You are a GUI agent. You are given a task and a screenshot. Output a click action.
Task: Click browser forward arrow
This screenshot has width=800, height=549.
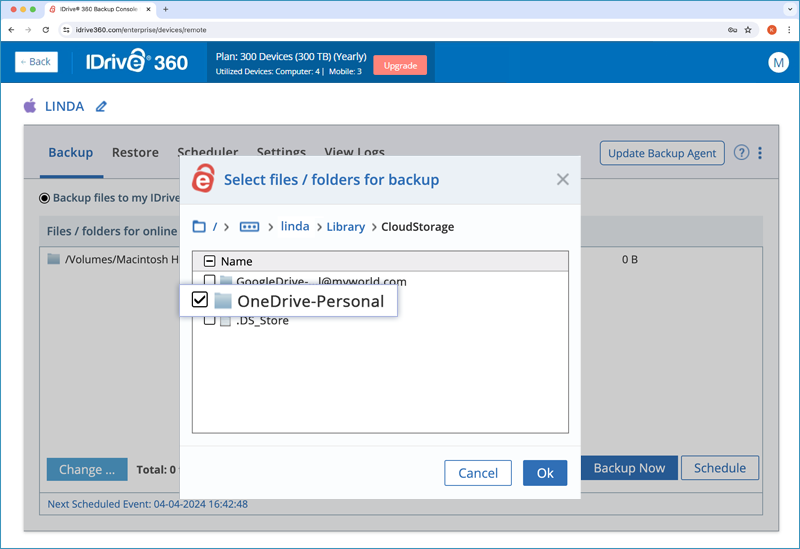(29, 30)
